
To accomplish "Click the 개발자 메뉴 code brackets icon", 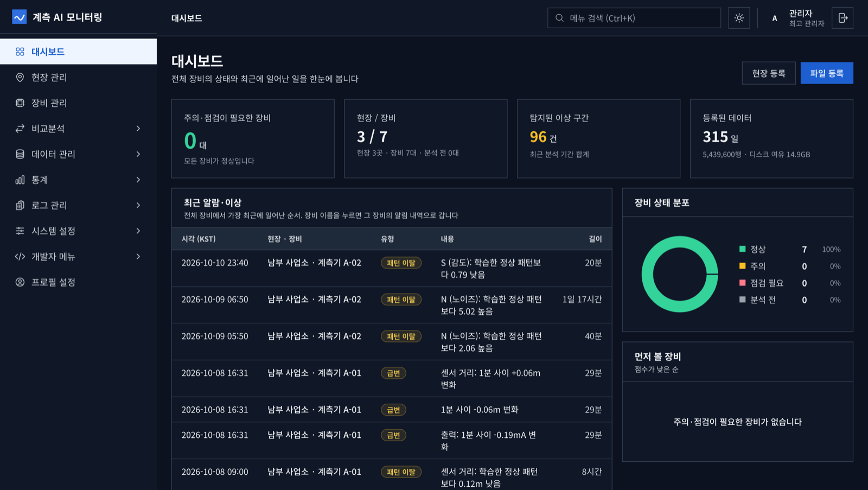I will [20, 256].
